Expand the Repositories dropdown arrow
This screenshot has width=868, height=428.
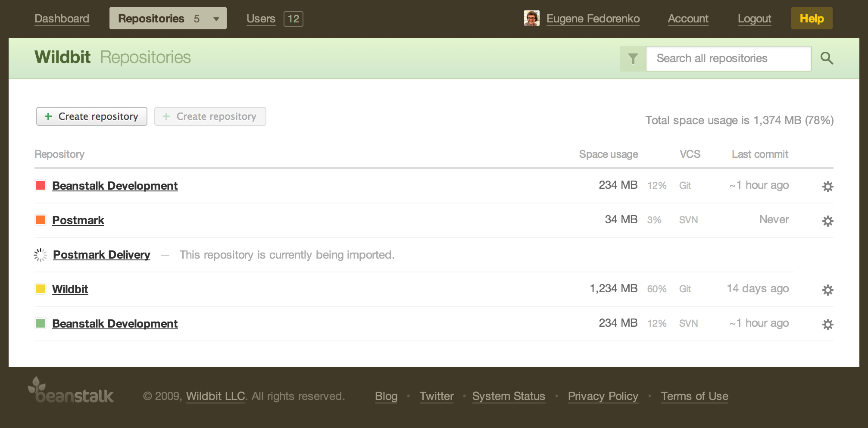pyautogui.click(x=216, y=19)
